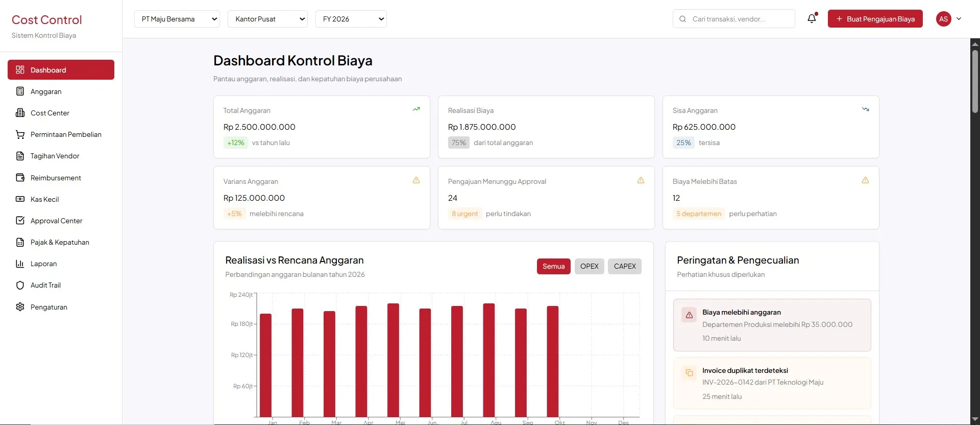Click the Pengaturan gear icon
980x425 pixels.
[20, 307]
